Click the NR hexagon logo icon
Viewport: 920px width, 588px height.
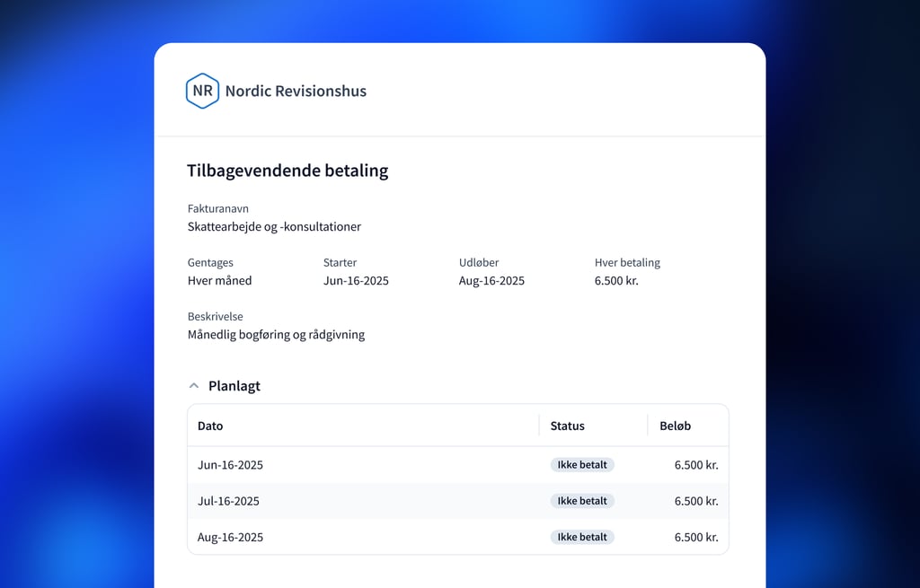202,91
